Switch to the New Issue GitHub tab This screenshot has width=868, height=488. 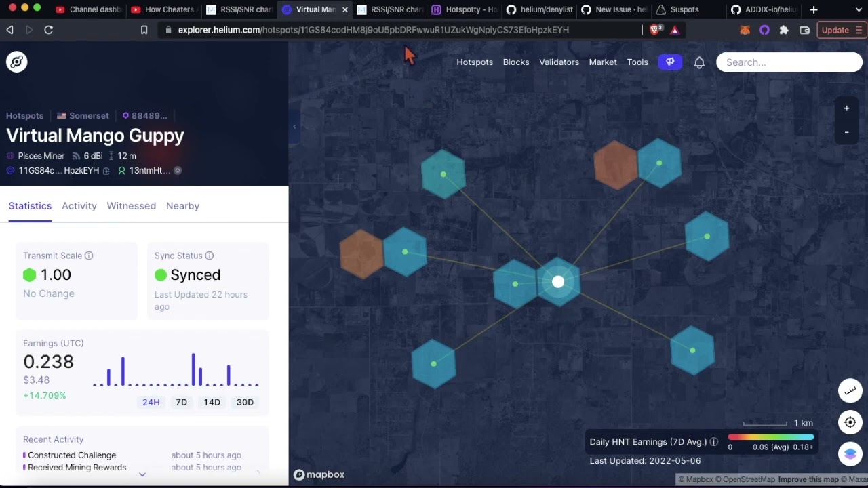(x=614, y=9)
